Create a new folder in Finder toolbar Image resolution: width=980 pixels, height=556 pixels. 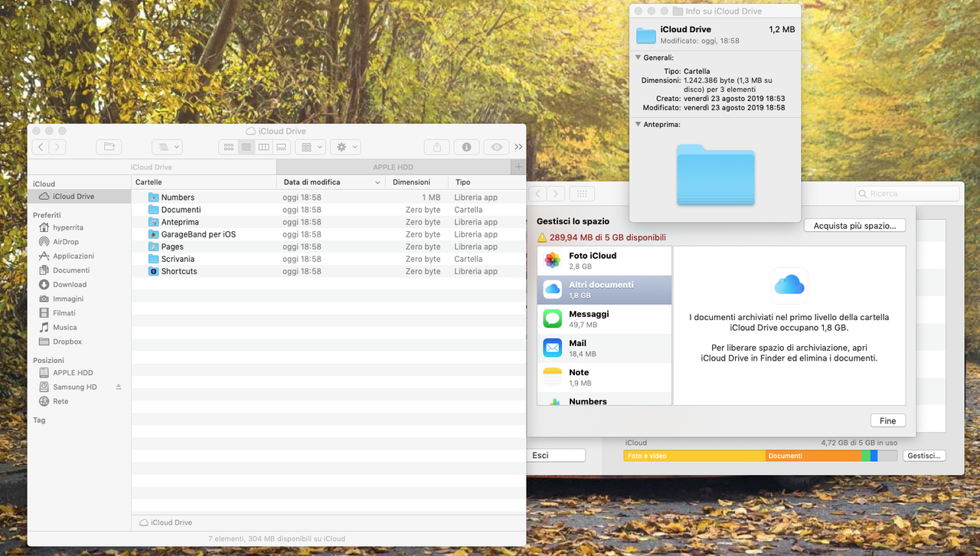pyautogui.click(x=109, y=147)
